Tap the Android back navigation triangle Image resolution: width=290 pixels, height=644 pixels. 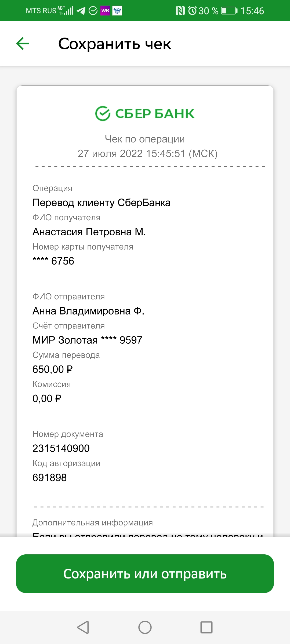83,627
